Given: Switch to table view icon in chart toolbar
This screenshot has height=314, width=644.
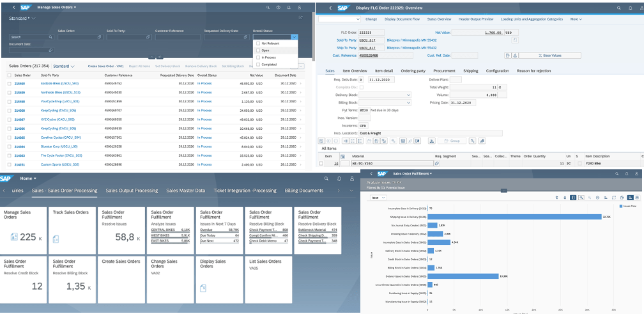Looking at the screenshot, I should (x=637, y=198).
